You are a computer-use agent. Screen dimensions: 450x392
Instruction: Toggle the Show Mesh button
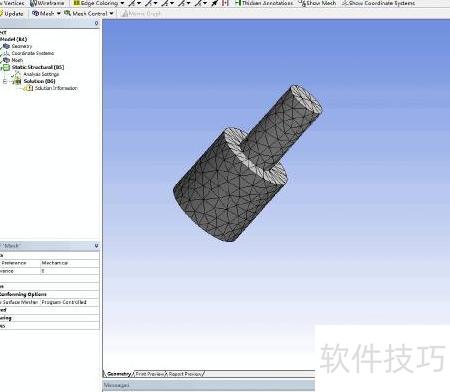[317, 3]
